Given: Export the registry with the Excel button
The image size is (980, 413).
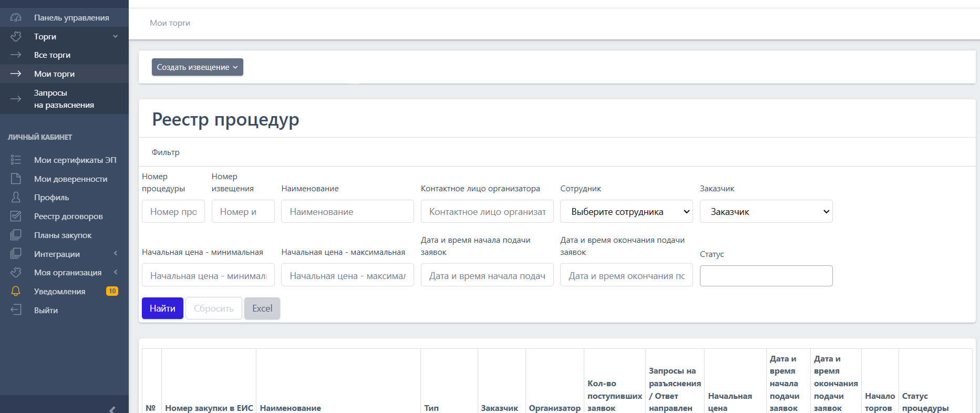Looking at the screenshot, I should pyautogui.click(x=262, y=308).
